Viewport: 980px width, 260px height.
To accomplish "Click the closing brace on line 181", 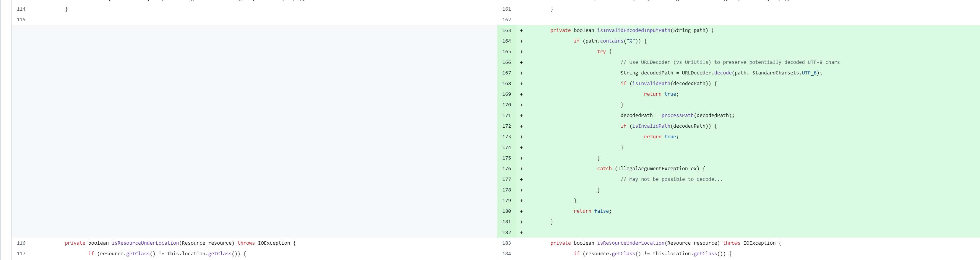I will click(552, 222).
